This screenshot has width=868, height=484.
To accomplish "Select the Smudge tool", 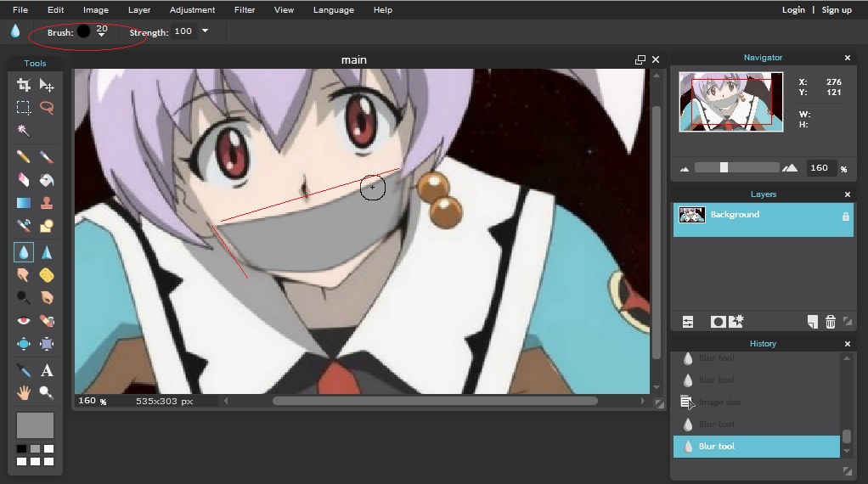I will (23, 275).
